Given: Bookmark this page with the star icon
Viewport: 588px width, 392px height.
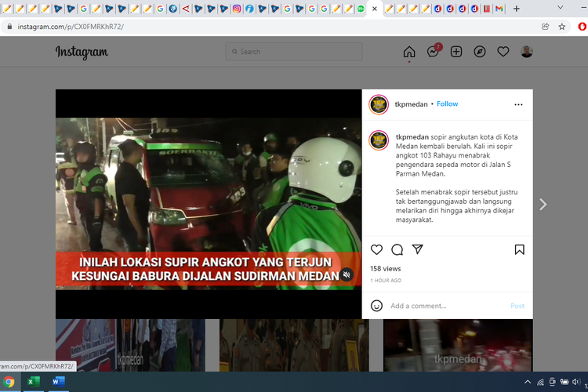Looking at the screenshot, I should [562, 27].
